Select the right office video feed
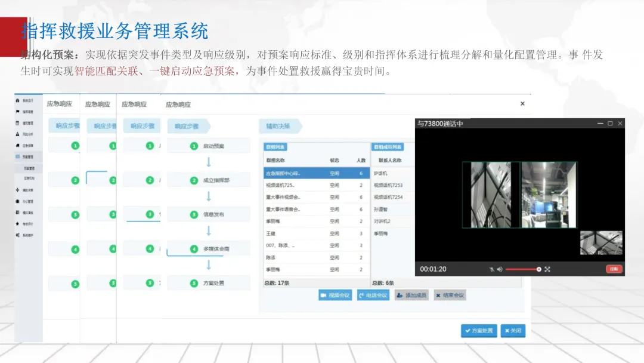This screenshot has width=644, height=363. point(549,195)
